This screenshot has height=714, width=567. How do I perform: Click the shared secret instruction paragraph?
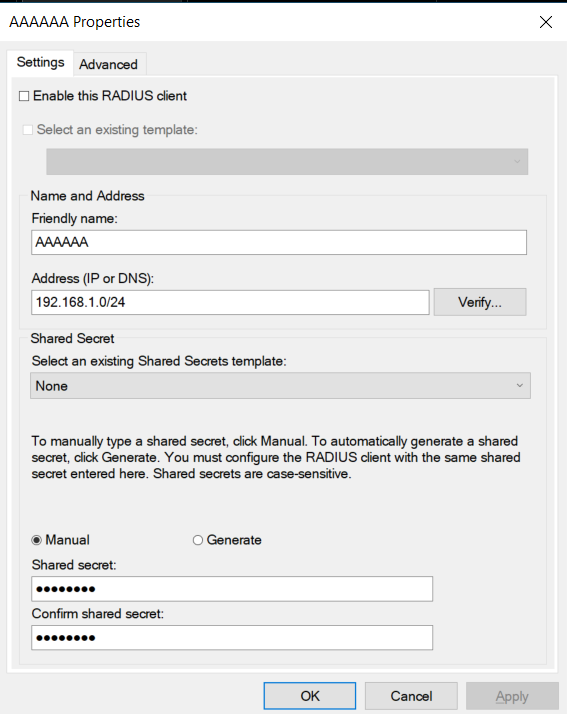click(x=276, y=457)
